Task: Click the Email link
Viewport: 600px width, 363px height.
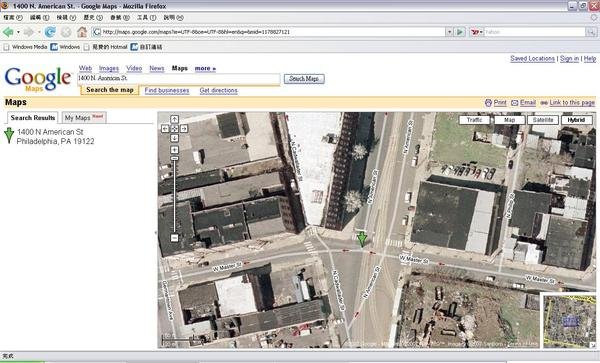Action: 528,103
